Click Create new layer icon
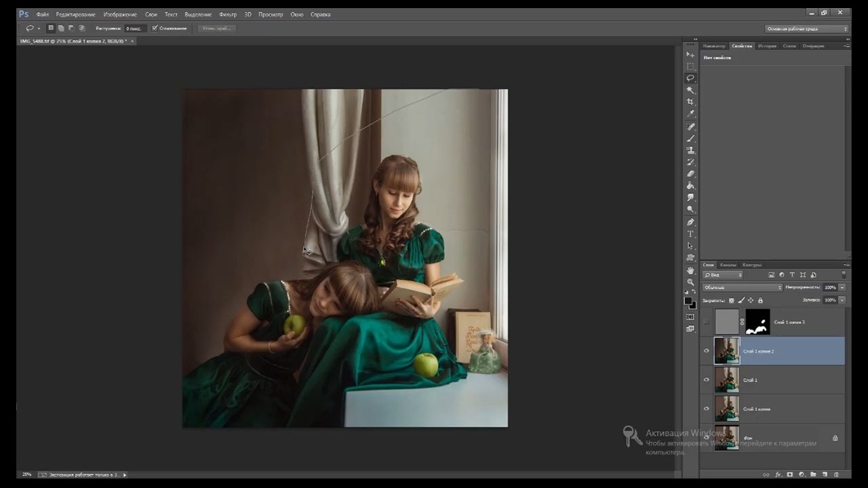Screen dimensions: 868x488 (825, 474)
